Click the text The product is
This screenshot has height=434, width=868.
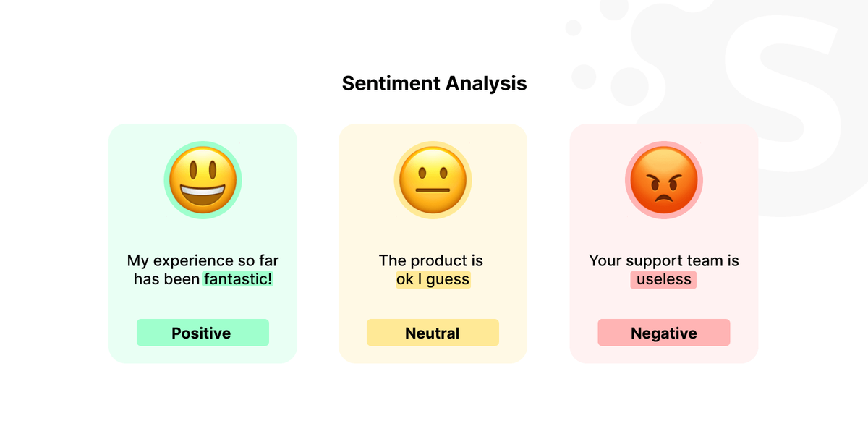tap(431, 260)
